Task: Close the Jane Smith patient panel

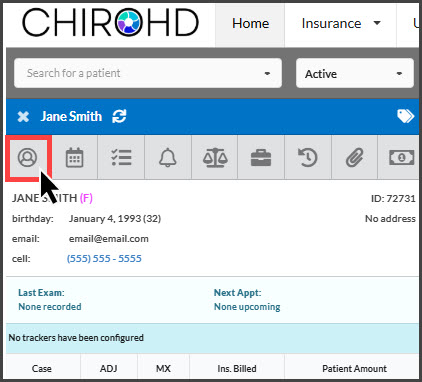Action: pos(23,117)
